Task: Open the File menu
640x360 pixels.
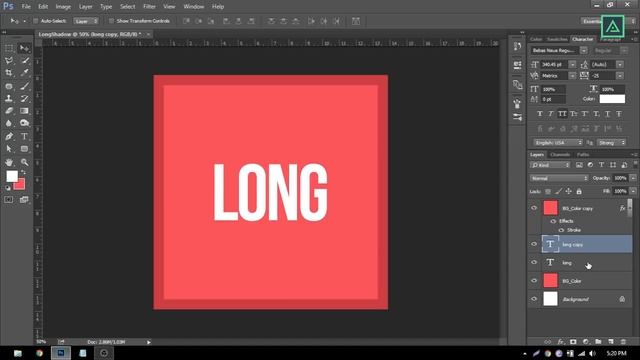Action: pyautogui.click(x=26, y=7)
